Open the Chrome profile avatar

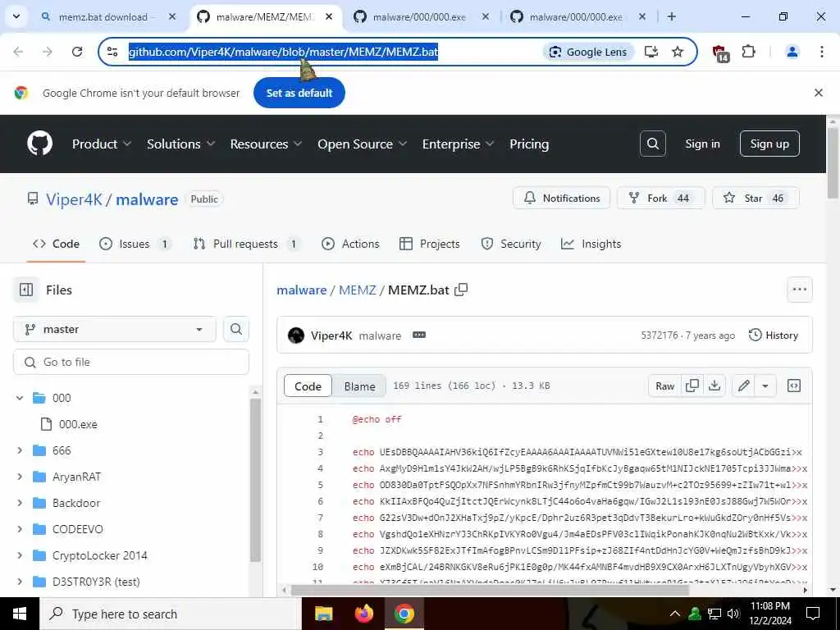pos(792,52)
